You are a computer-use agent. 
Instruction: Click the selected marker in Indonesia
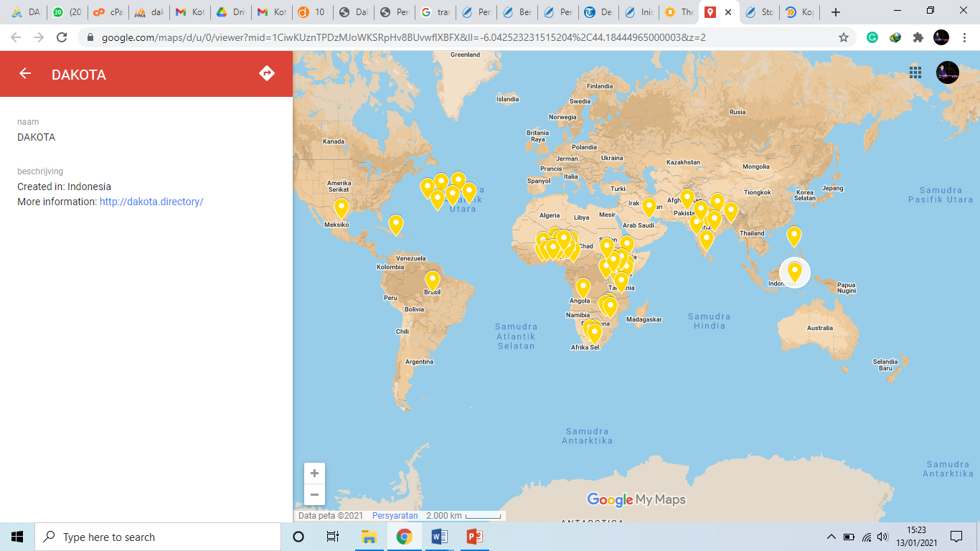(794, 271)
